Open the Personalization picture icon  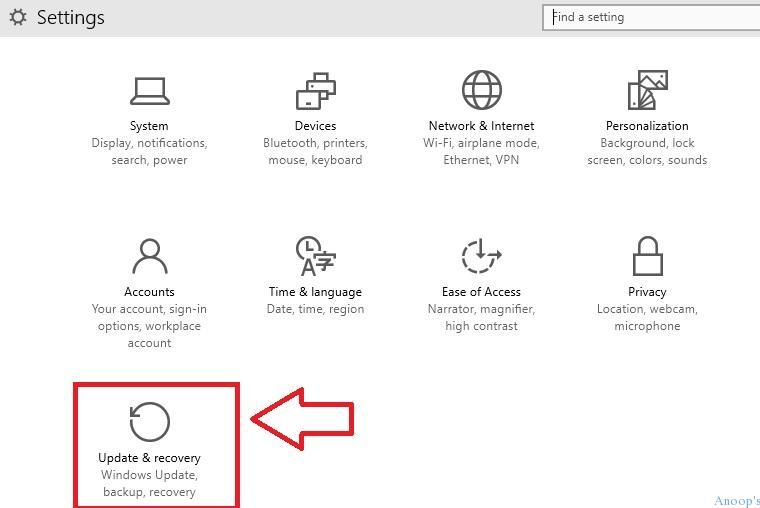click(x=648, y=90)
